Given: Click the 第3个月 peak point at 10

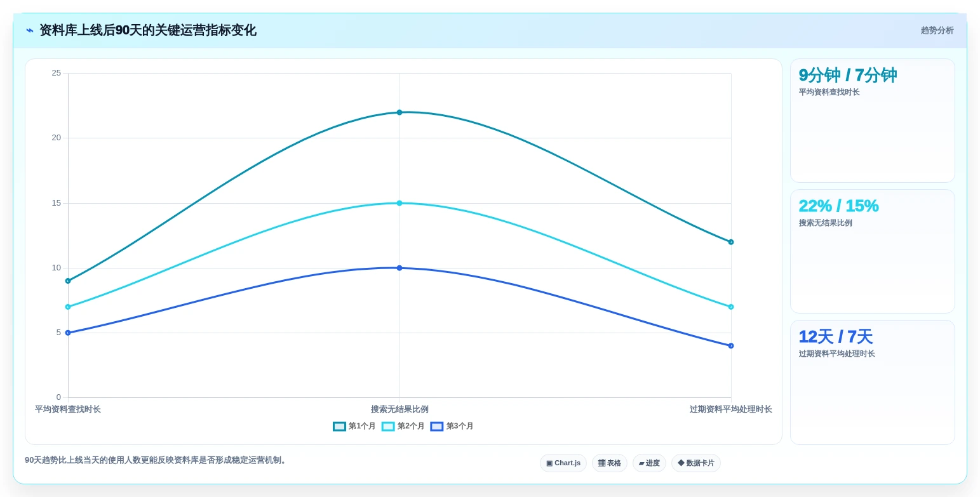Looking at the screenshot, I should (399, 268).
